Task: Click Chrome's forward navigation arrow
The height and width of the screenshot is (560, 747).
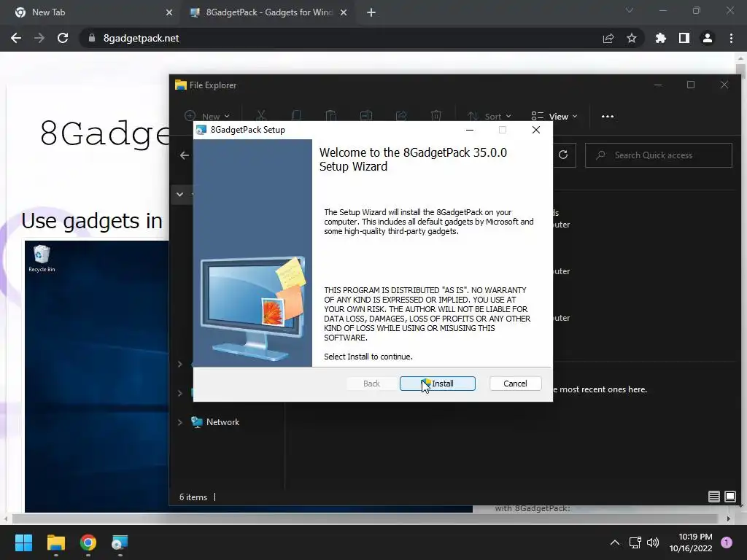Action: 39,38
